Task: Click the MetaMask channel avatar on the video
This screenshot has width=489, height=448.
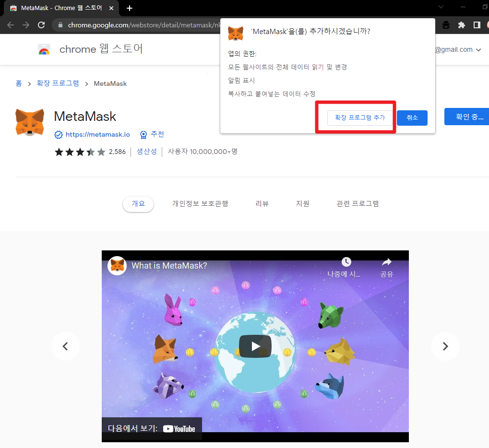Action: [x=117, y=266]
